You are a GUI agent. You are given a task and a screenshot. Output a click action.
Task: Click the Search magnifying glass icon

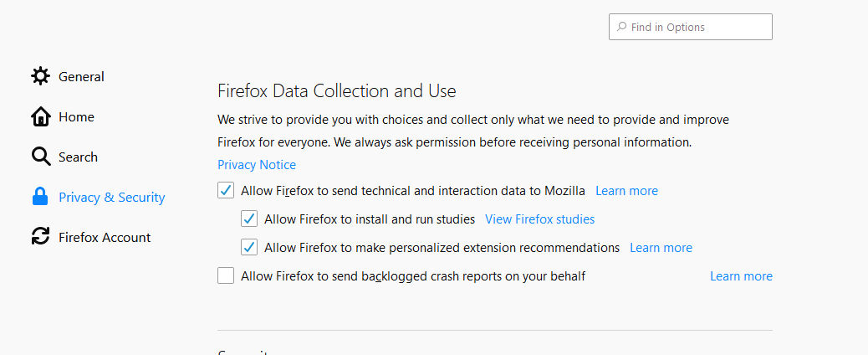(x=40, y=157)
